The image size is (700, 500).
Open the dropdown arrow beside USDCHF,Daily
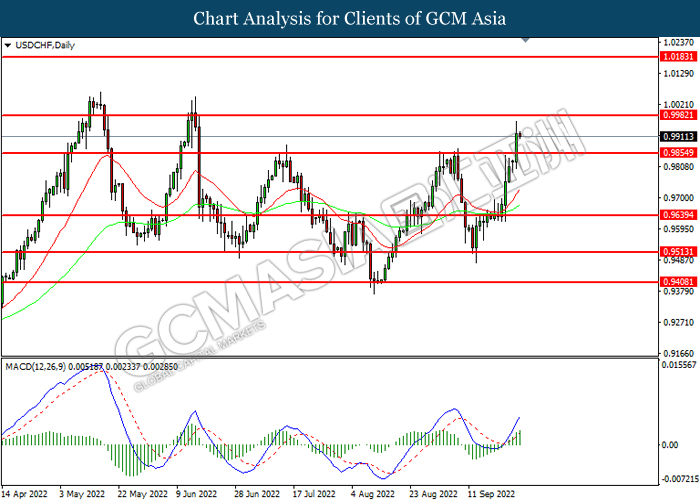(8, 46)
